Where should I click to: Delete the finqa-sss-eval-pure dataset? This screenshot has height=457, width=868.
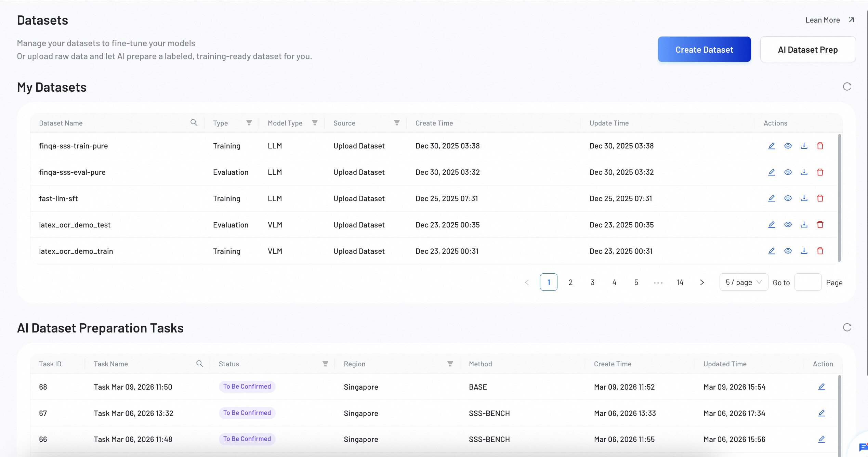pyautogui.click(x=820, y=172)
